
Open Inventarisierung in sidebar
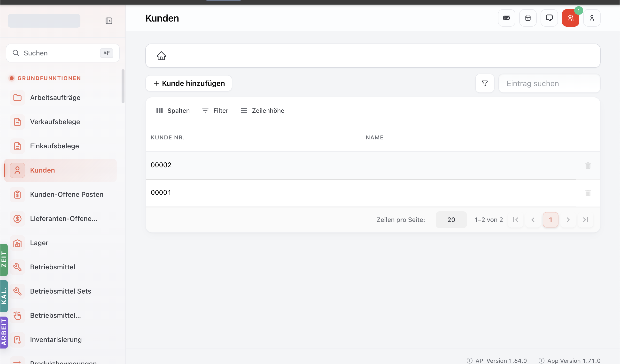(x=60, y=340)
